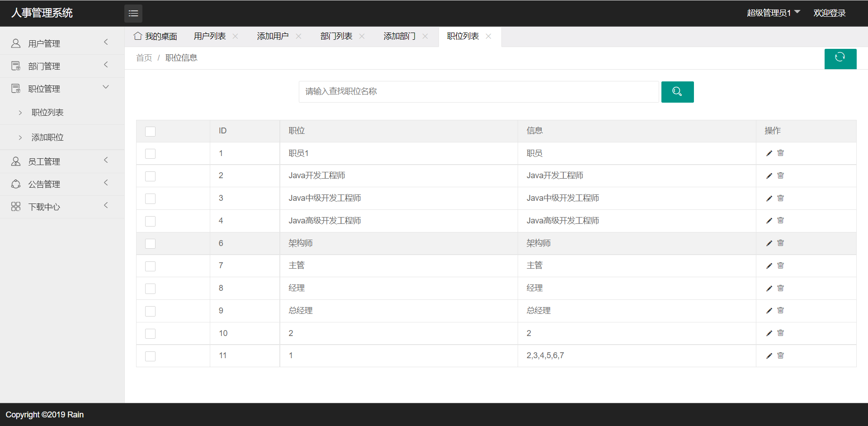The image size is (868, 426).
Task: Open 添加职位 in the sidebar
Action: [x=47, y=137]
